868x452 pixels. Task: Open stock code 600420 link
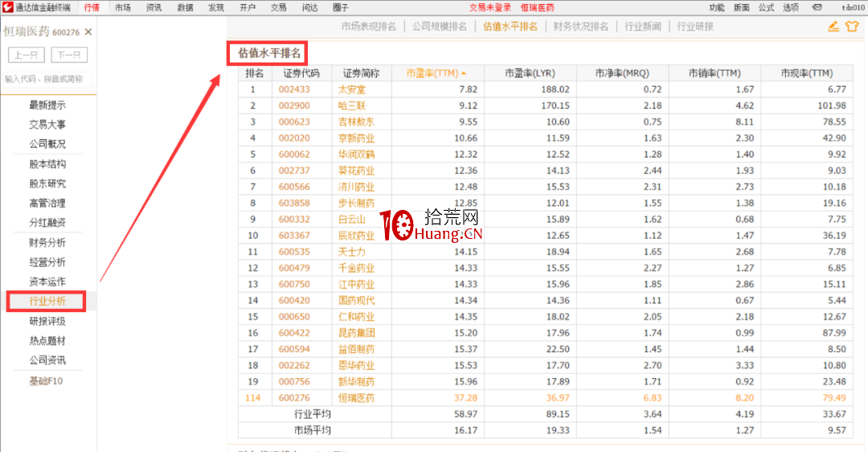point(294,300)
